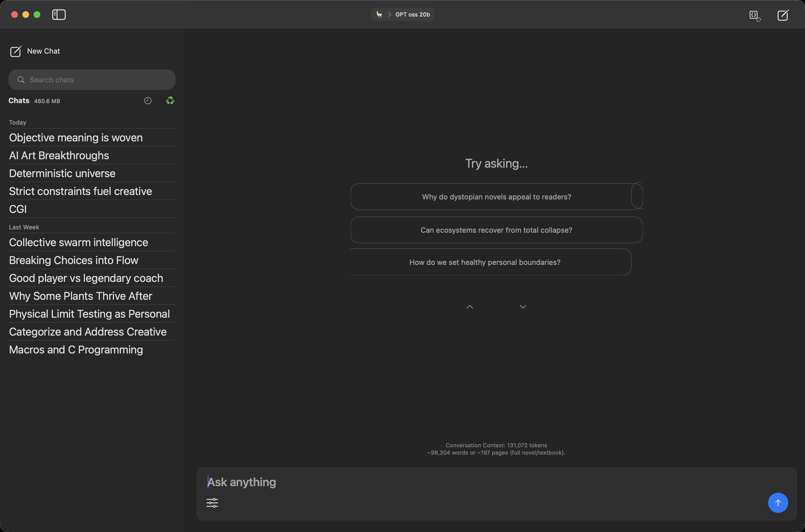The height and width of the screenshot is (532, 805).
Task: Click the compose pencil icon at top right
Action: coord(783,15)
